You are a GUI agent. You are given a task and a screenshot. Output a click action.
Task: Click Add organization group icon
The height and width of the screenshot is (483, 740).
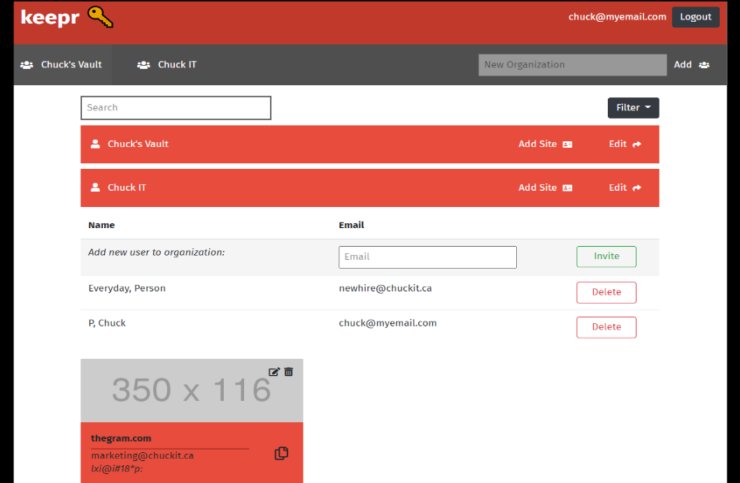(x=704, y=65)
